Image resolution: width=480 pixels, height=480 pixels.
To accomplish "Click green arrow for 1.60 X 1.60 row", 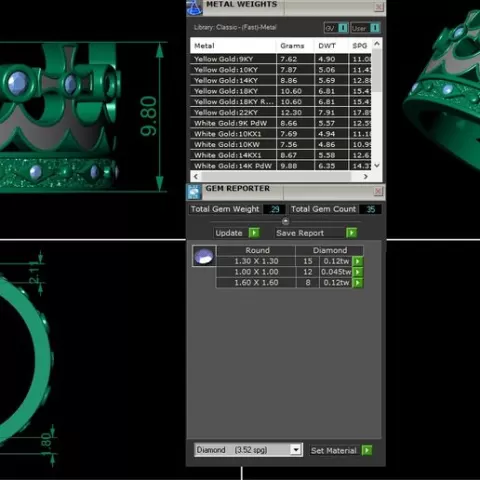I will (x=358, y=283).
